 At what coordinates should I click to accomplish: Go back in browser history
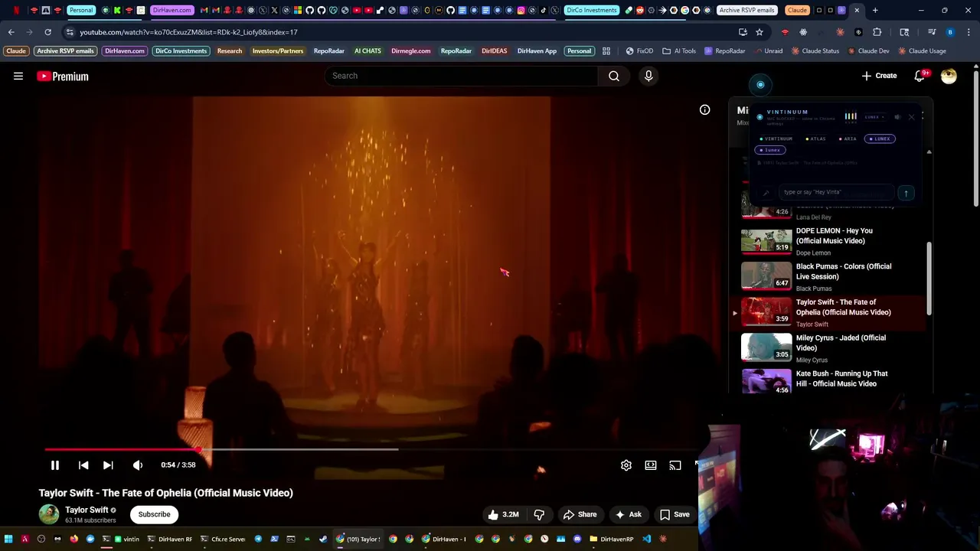point(11,32)
